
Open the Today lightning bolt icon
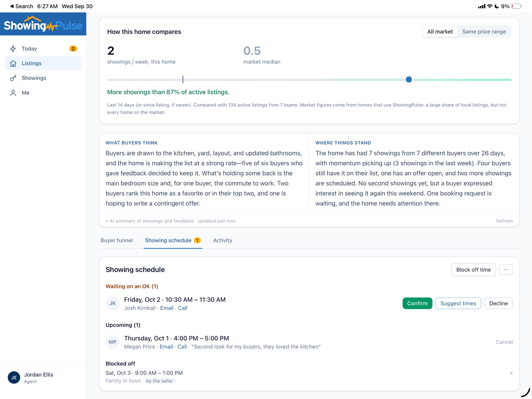coord(13,49)
